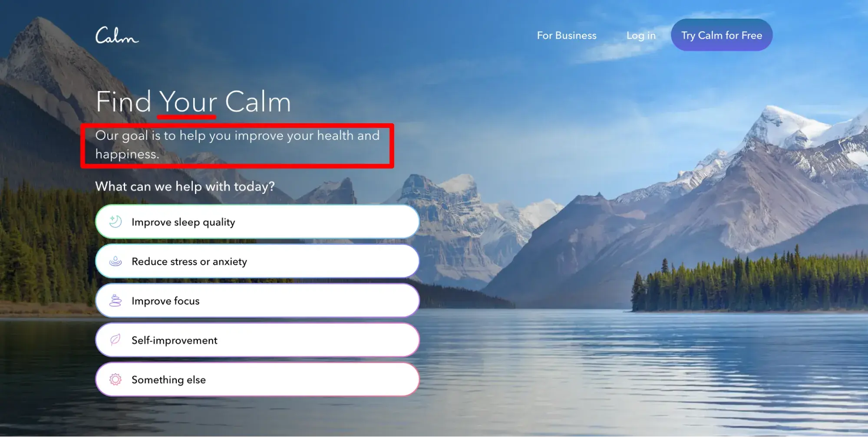The height and width of the screenshot is (437, 868).
Task: Click the Improve sleep quality label text
Action: coord(183,222)
